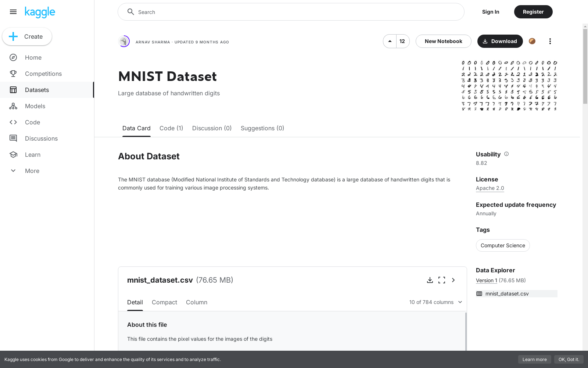Open the hamburger navigation menu

(x=13, y=12)
